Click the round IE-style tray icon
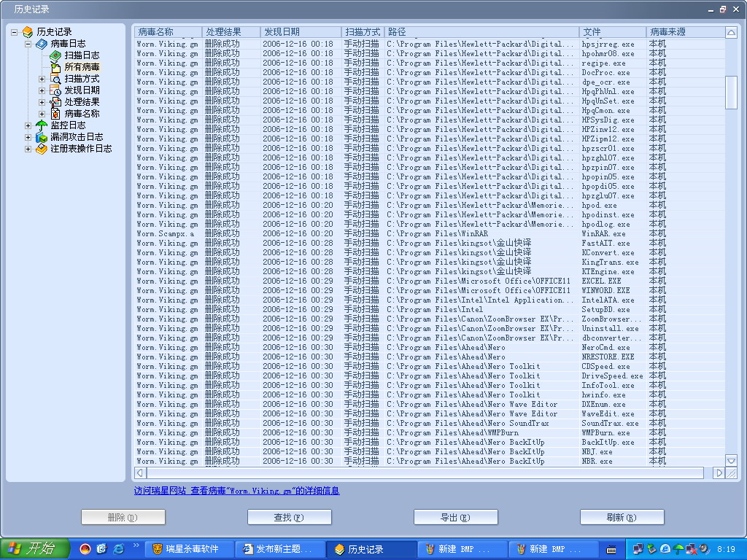 coord(665,549)
